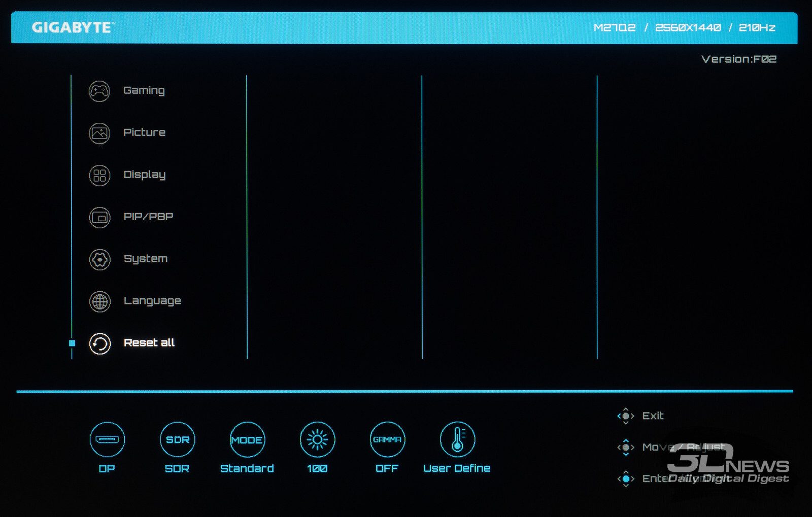The width and height of the screenshot is (812, 517).
Task: Click the MODE Standard icon
Action: [x=247, y=439]
